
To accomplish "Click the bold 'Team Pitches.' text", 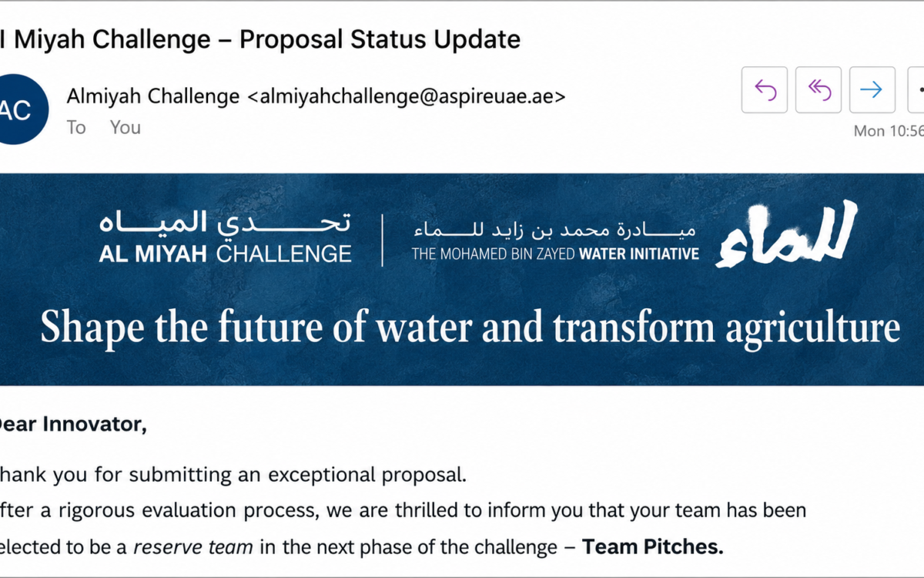I will (x=653, y=547).
